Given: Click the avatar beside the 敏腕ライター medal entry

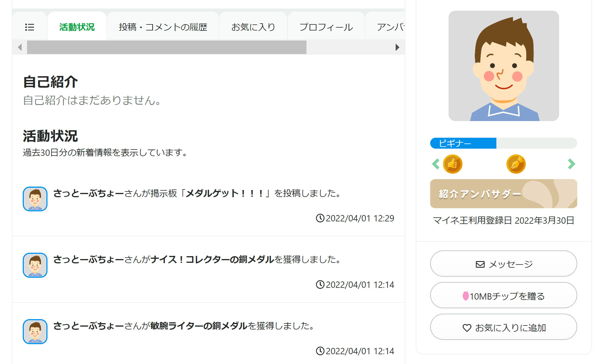Looking at the screenshot, I should [35, 332].
